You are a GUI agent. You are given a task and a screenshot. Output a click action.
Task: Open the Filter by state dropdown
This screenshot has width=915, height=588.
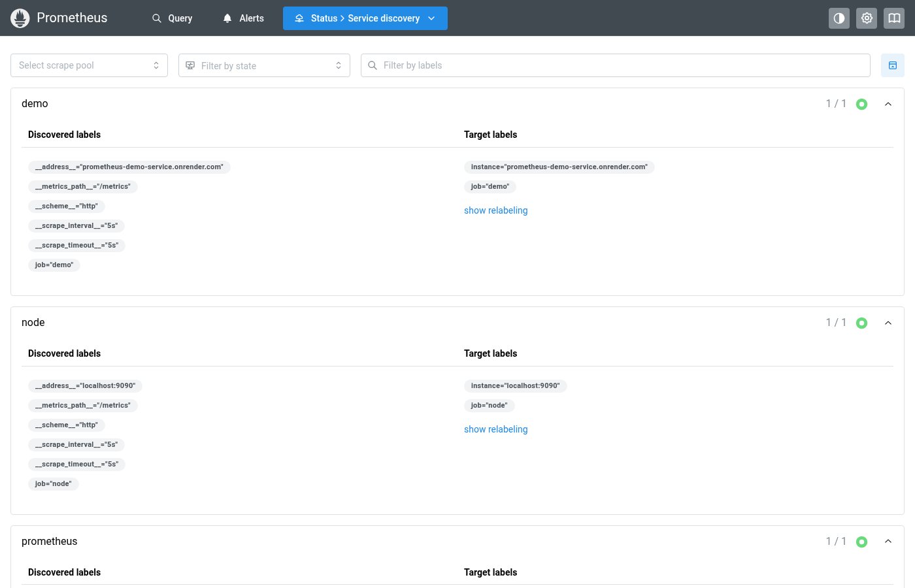coord(264,65)
